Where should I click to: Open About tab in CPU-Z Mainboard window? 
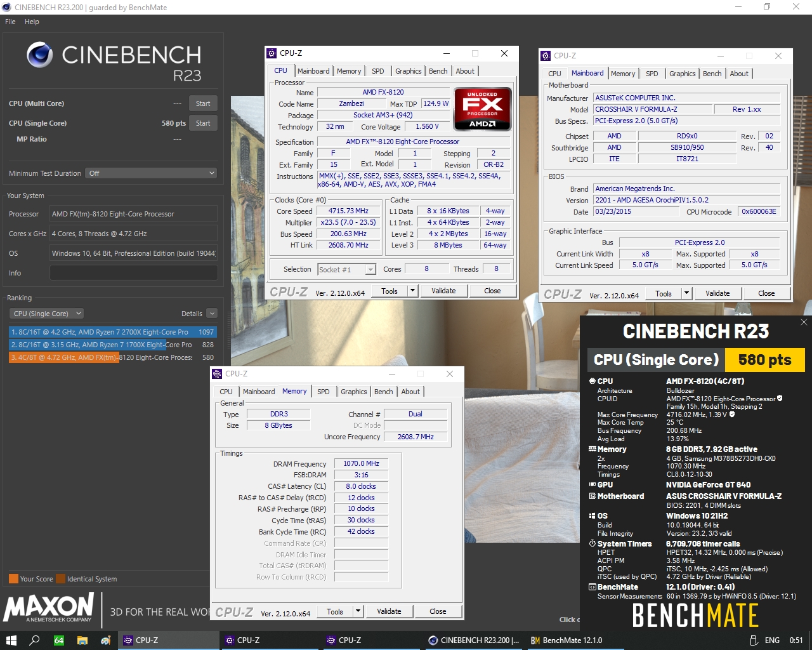point(739,74)
